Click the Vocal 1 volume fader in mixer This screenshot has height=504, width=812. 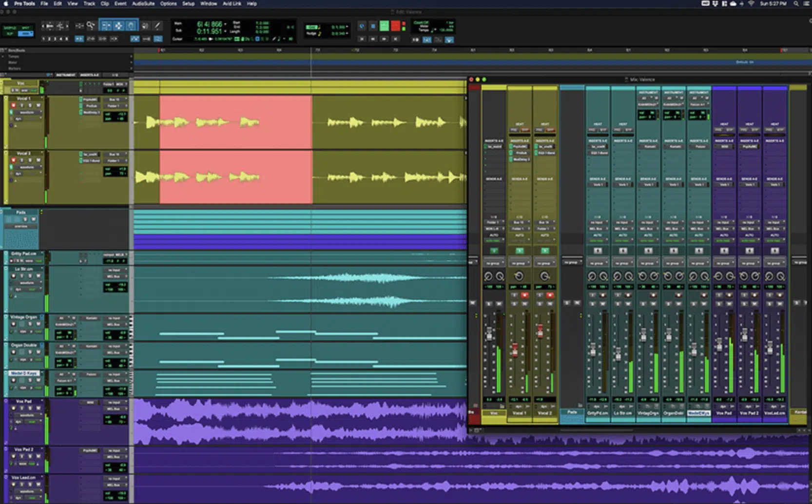[x=515, y=350]
